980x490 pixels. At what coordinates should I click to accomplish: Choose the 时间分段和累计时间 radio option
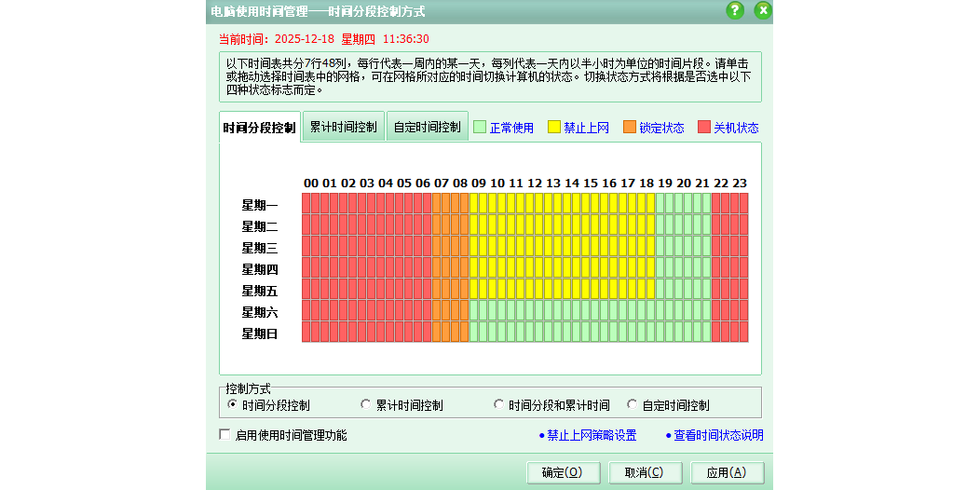point(499,405)
